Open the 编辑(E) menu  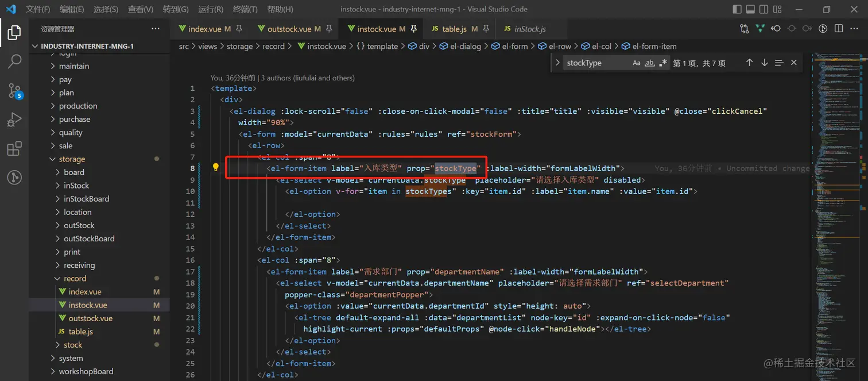(72, 9)
